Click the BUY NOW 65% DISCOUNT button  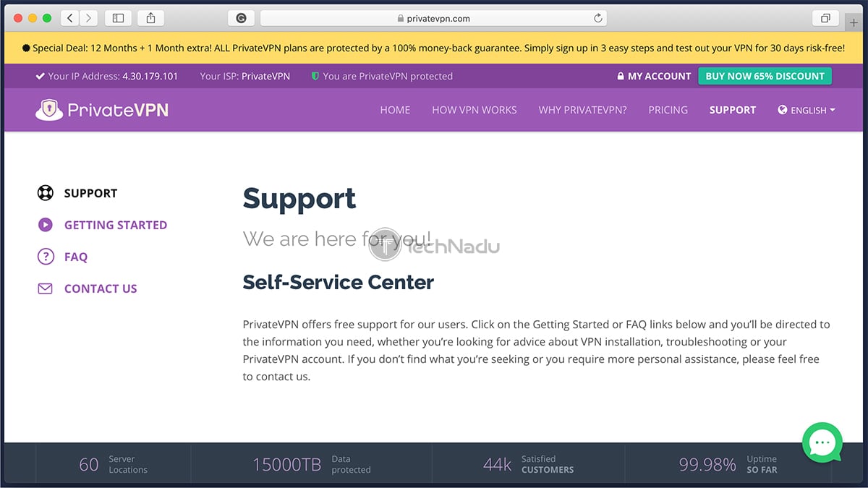[x=765, y=76]
